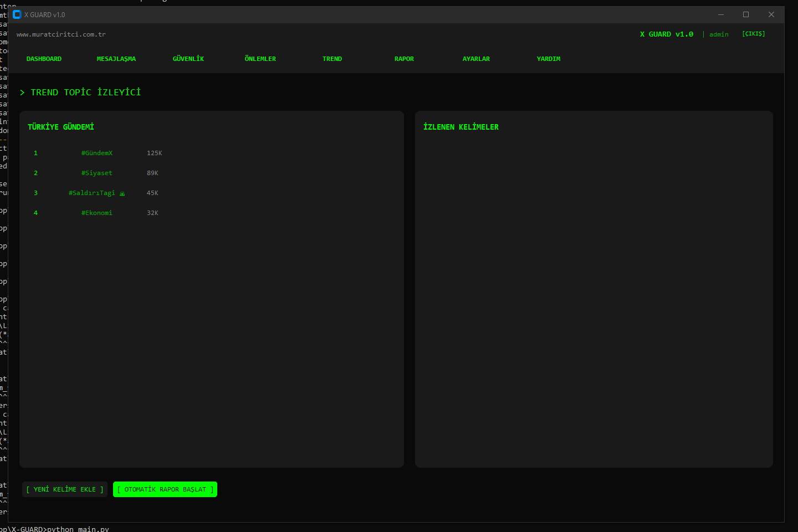This screenshot has width=798, height=532.
Task: Select the #Siyaset trending topic
Action: [x=97, y=173]
